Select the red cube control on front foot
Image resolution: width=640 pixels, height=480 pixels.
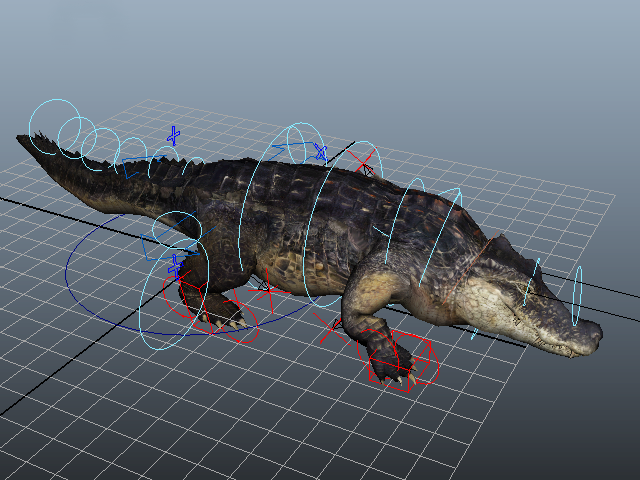tap(399, 361)
